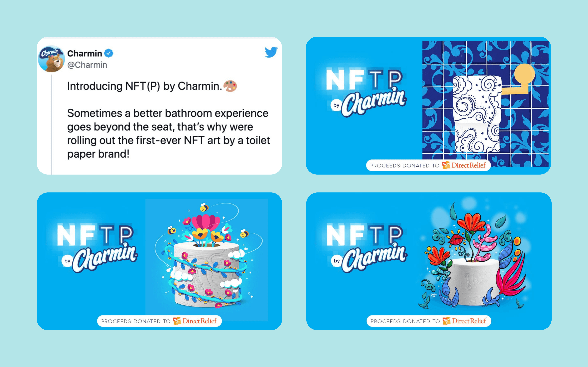The width and height of the screenshot is (588, 367).
Task: Select the bee and flower roll artwork
Action: tap(207, 260)
